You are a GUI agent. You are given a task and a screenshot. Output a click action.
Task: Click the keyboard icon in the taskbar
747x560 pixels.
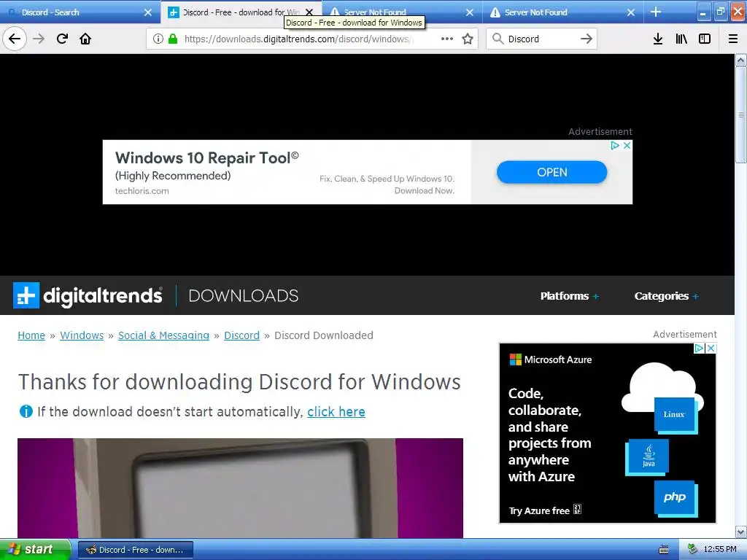664,550
